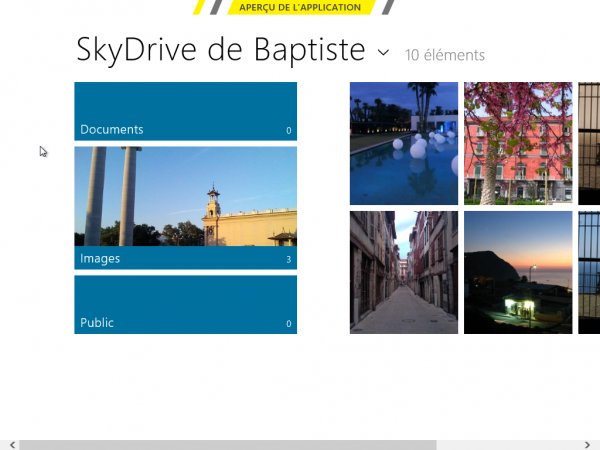Open the pink building with blossoms photo
This screenshot has height=450, width=600.
click(x=518, y=143)
